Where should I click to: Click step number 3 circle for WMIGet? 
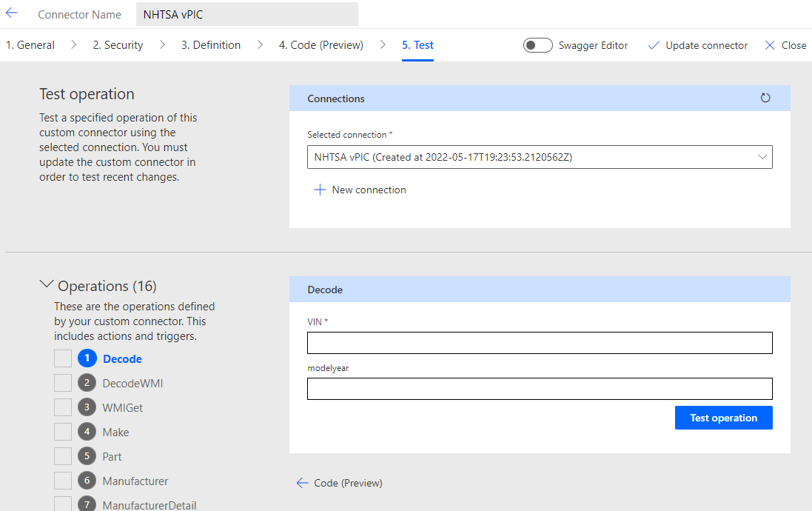(87, 407)
